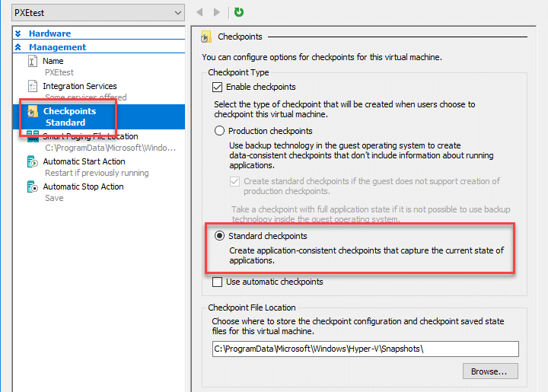Select the Production checkpoints radio button

[219, 131]
